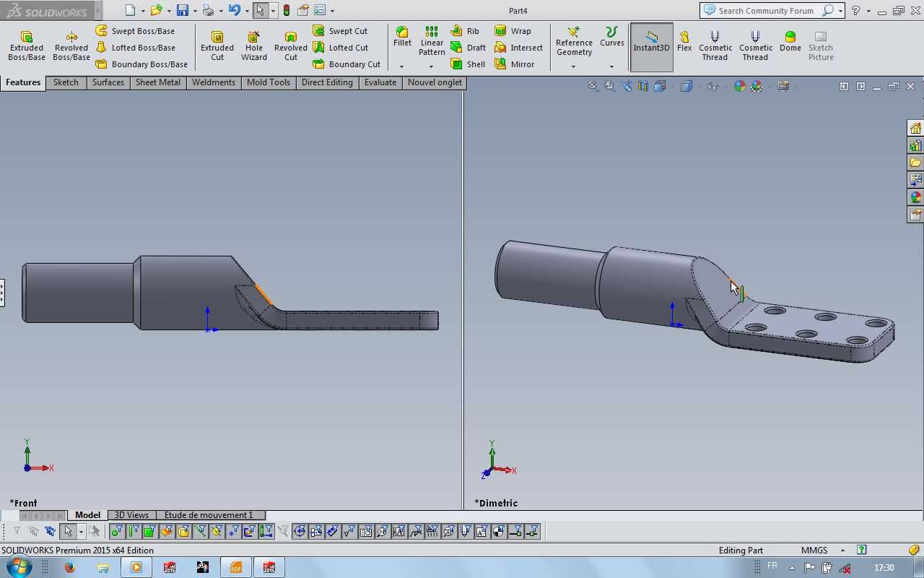Select the Rib feature
924x578 pixels.
[x=465, y=31]
